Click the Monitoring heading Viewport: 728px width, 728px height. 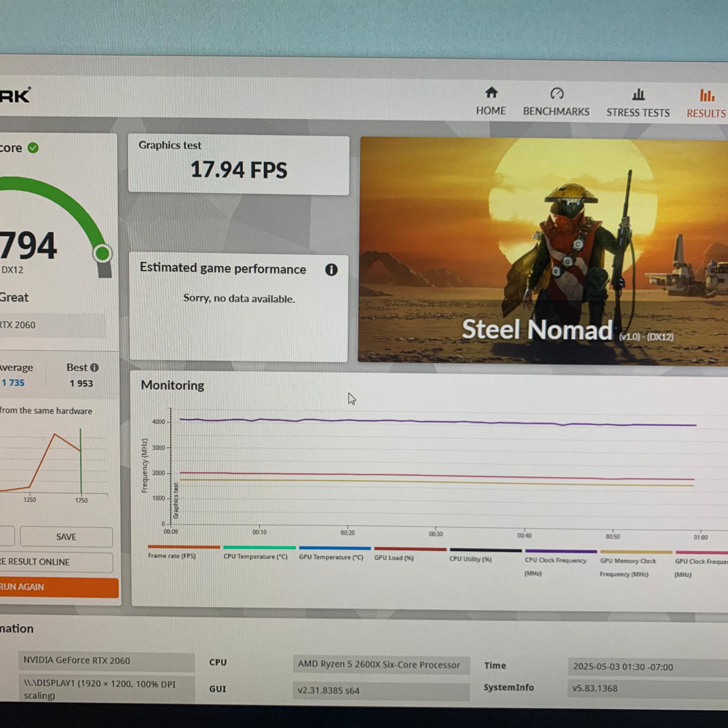(x=172, y=385)
